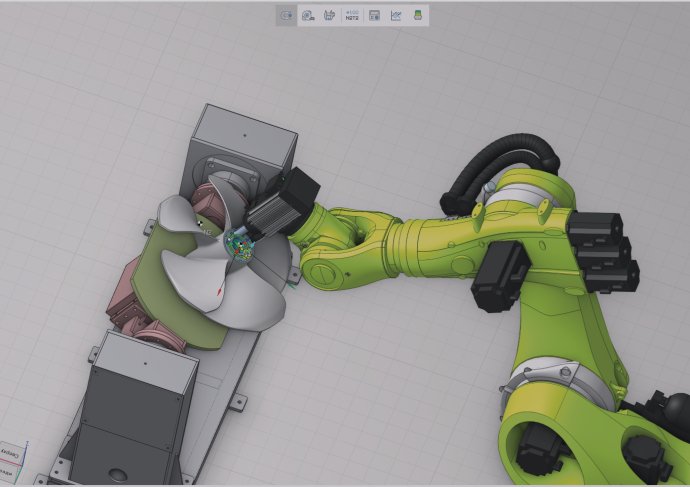Open the G100 N272 NC code display
The image size is (690, 487).
pos(352,16)
